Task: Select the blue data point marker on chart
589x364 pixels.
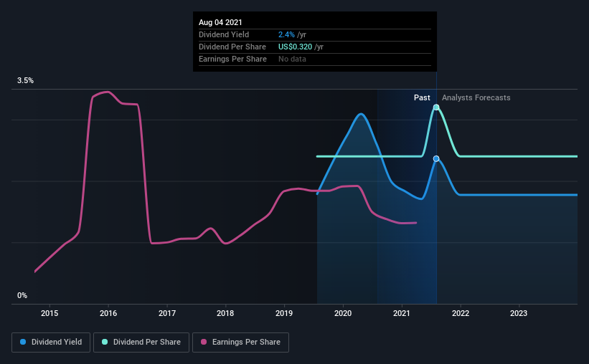Action: (x=436, y=159)
